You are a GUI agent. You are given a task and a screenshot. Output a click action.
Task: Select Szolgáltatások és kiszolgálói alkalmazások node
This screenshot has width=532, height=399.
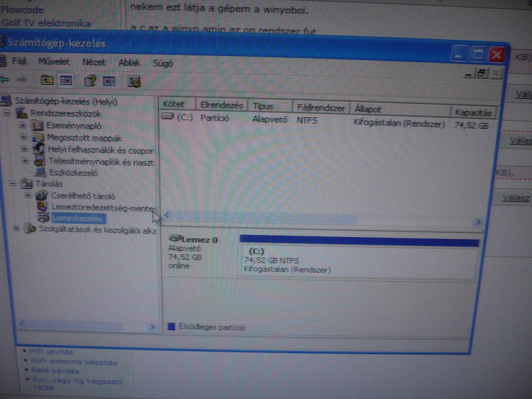pyautogui.click(x=97, y=230)
